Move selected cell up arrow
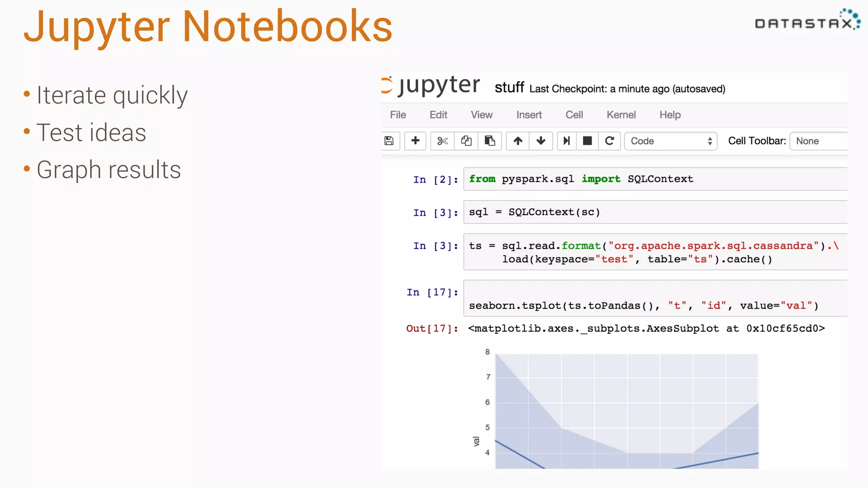This screenshot has height=488, width=868. pos(518,141)
